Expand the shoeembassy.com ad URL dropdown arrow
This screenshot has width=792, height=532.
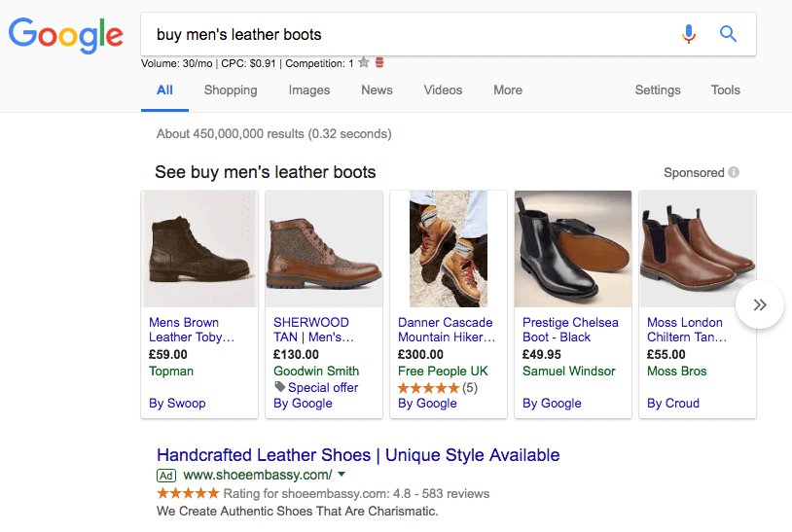[x=342, y=475]
